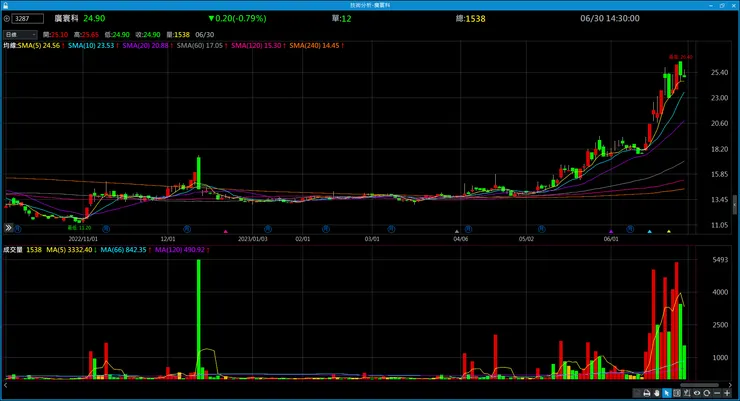Click the column layout icon in the bottom toolbar

pyautogui.click(x=677, y=393)
